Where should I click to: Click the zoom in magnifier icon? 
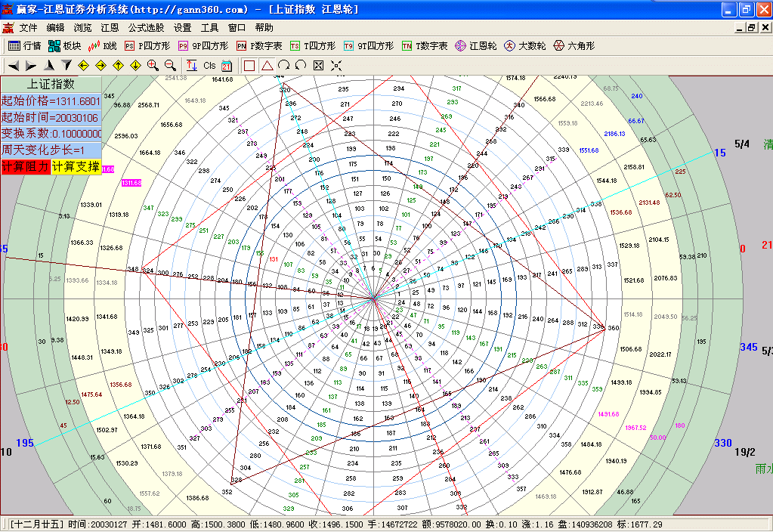coord(153,66)
